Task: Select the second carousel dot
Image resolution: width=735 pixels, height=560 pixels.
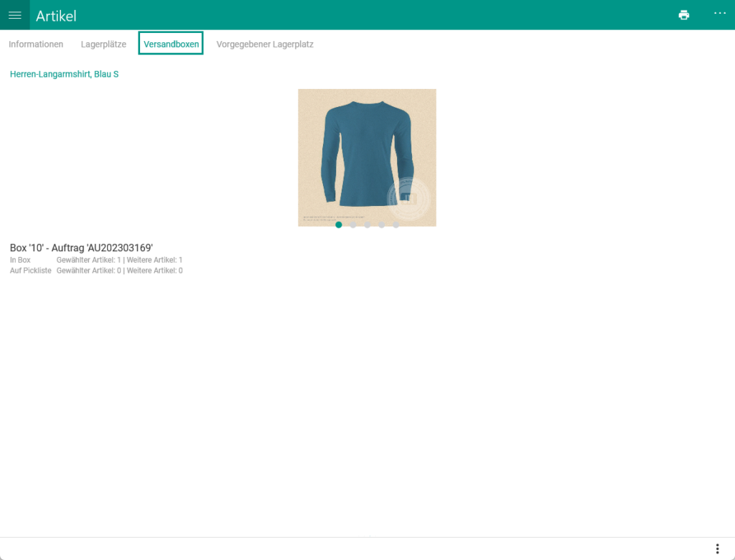Action: coord(353,225)
